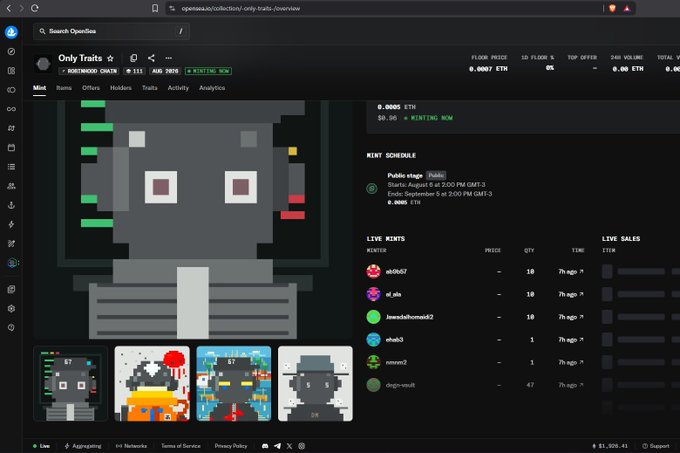The width and height of the screenshot is (680, 453).
Task: Open the Telegram icon in the footer
Action: click(277, 446)
